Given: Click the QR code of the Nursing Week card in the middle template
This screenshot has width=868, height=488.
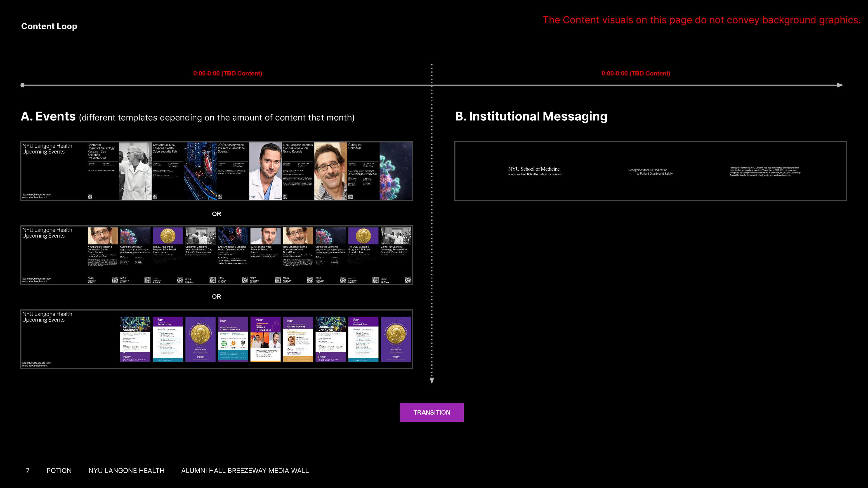Looking at the screenshot, I should (x=277, y=280).
